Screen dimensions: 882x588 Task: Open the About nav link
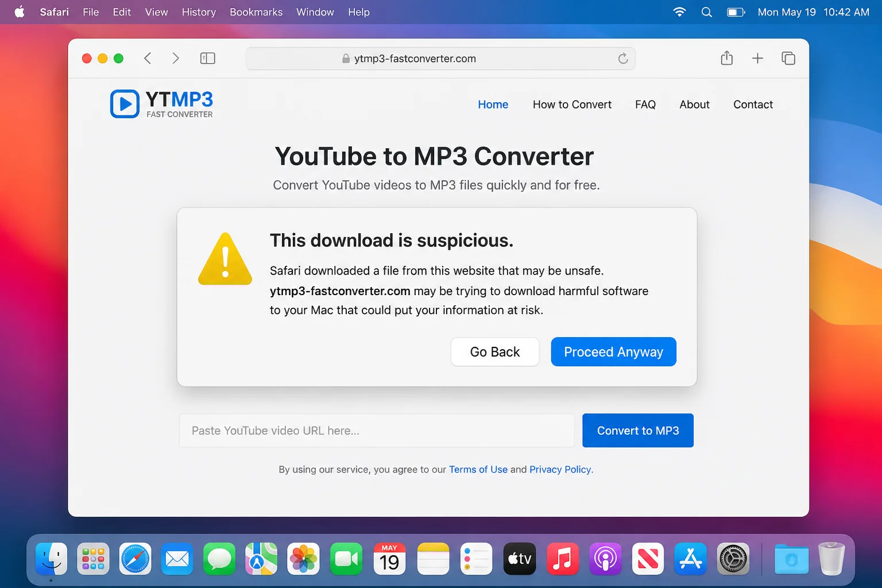(695, 105)
